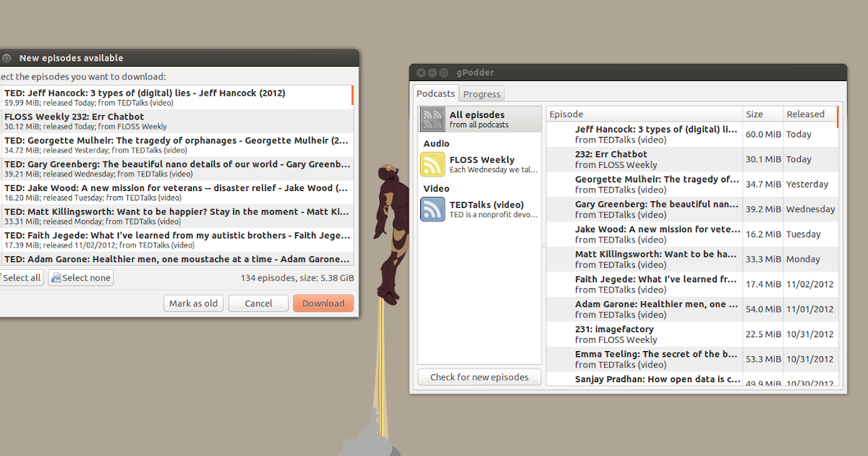
Task: Click Check for new episodes
Action: pos(479,377)
